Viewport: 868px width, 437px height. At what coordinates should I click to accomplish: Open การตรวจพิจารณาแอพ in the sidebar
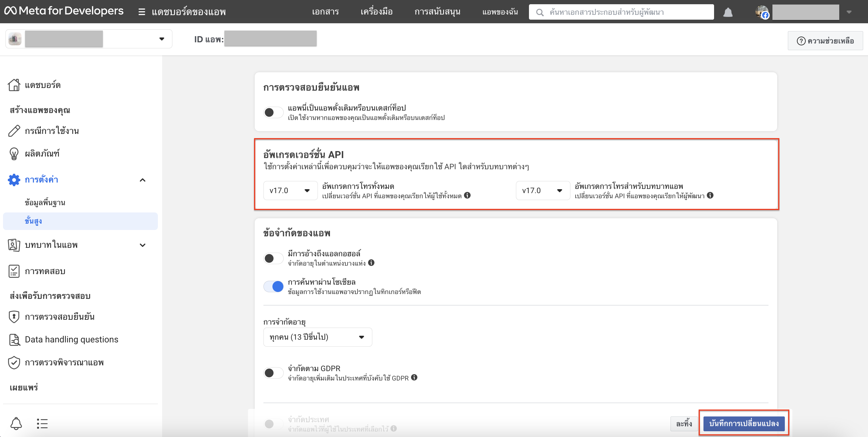point(64,362)
